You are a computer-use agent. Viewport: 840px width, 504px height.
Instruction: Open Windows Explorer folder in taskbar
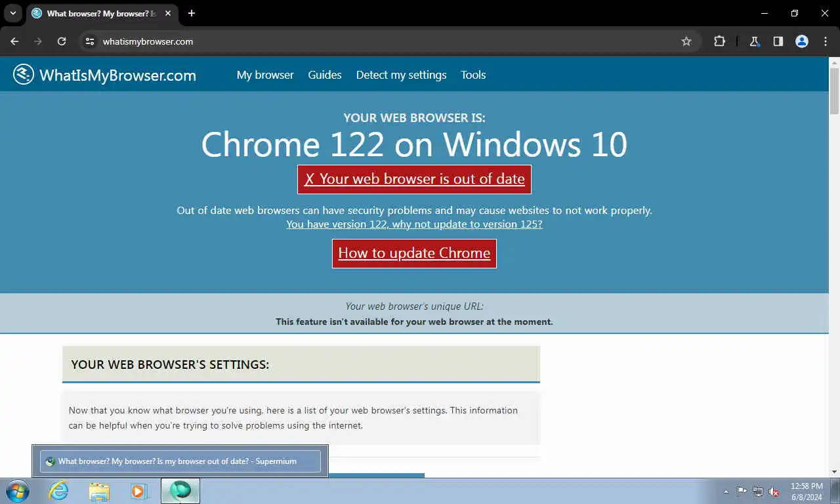[x=99, y=491]
